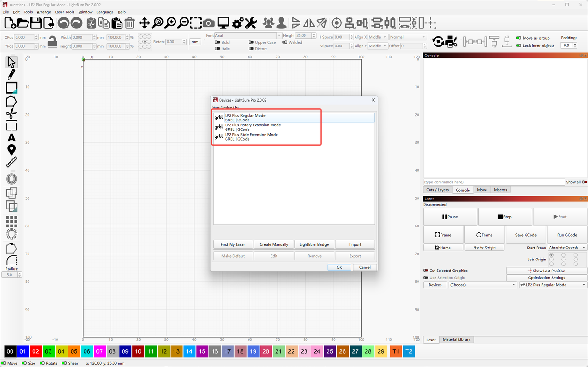
Task: Open the (Choose) port dropdown
Action: coord(483,285)
